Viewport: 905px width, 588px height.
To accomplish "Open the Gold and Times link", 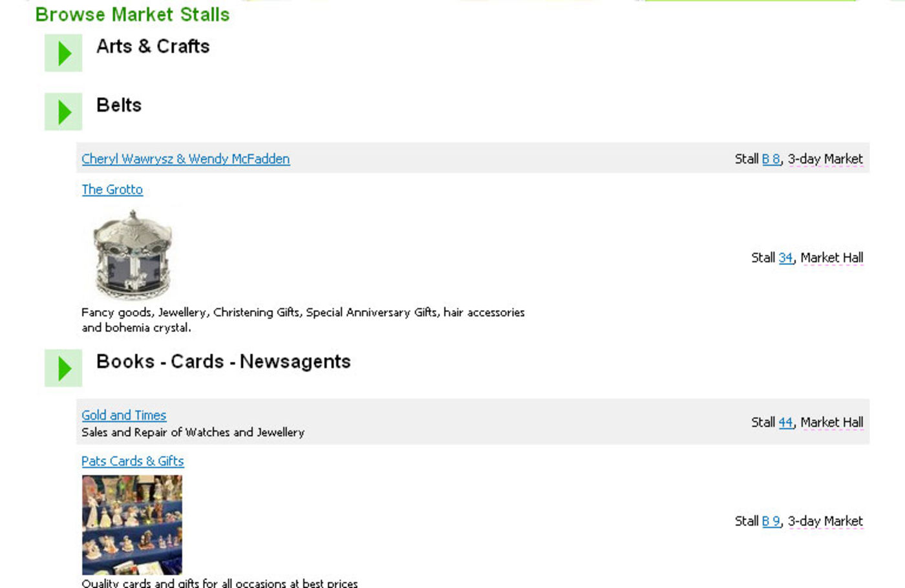I will tap(123, 415).
